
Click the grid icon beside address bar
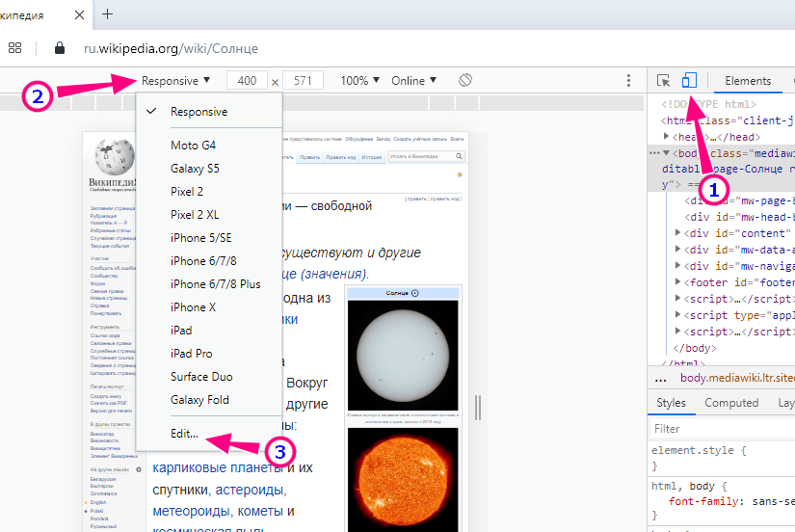(14, 48)
